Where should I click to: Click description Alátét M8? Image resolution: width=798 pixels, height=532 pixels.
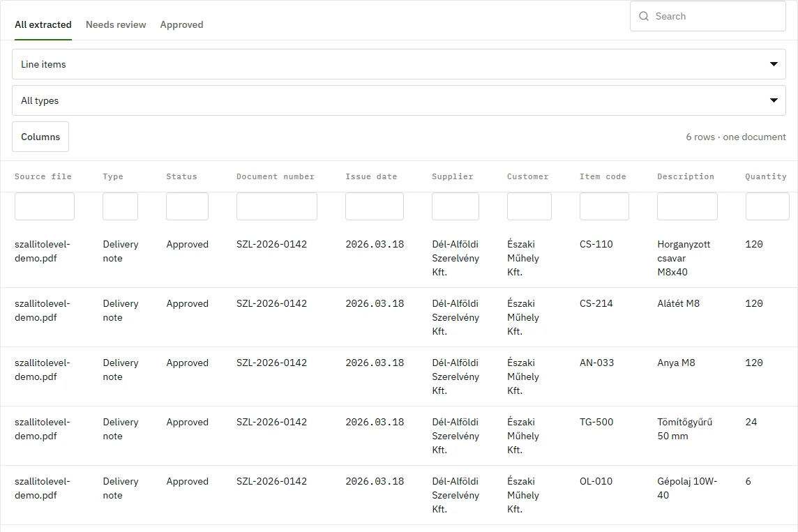[x=679, y=303]
